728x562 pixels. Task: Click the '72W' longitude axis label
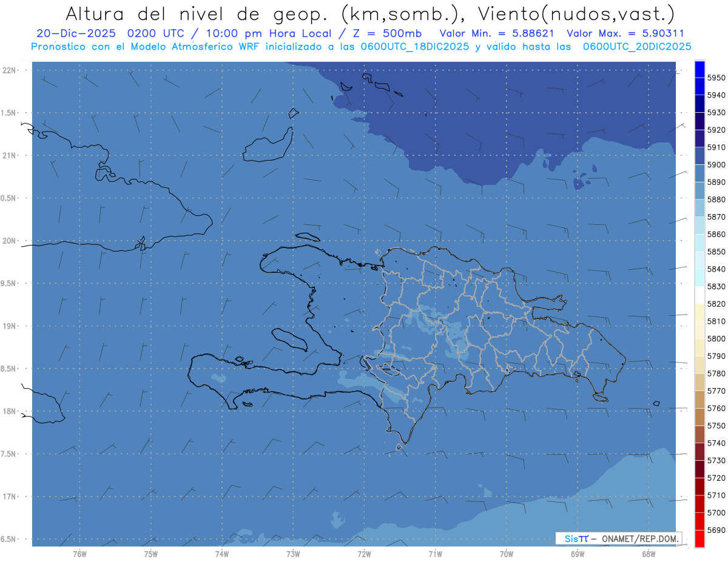tap(365, 554)
